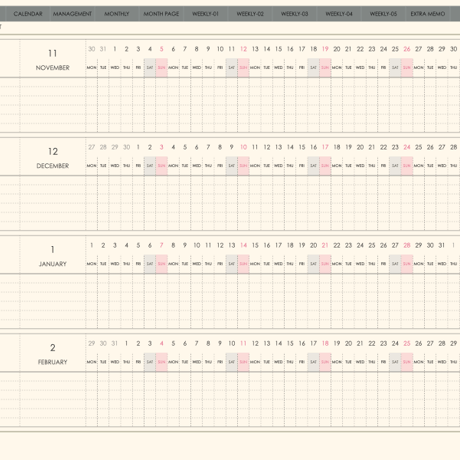Select February 18 Sunday date
The width and height of the screenshot is (460, 460).
coord(325,343)
